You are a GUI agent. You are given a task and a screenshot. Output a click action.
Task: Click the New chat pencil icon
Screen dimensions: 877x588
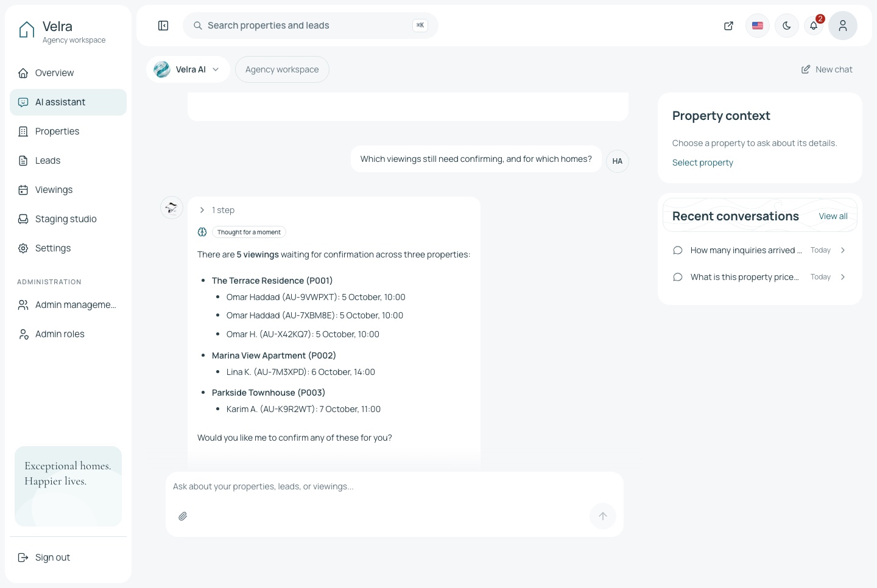click(x=806, y=69)
